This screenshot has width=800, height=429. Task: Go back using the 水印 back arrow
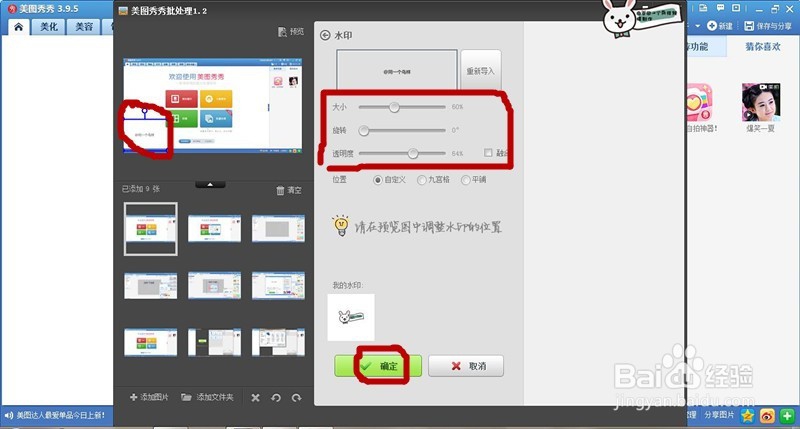[325, 35]
